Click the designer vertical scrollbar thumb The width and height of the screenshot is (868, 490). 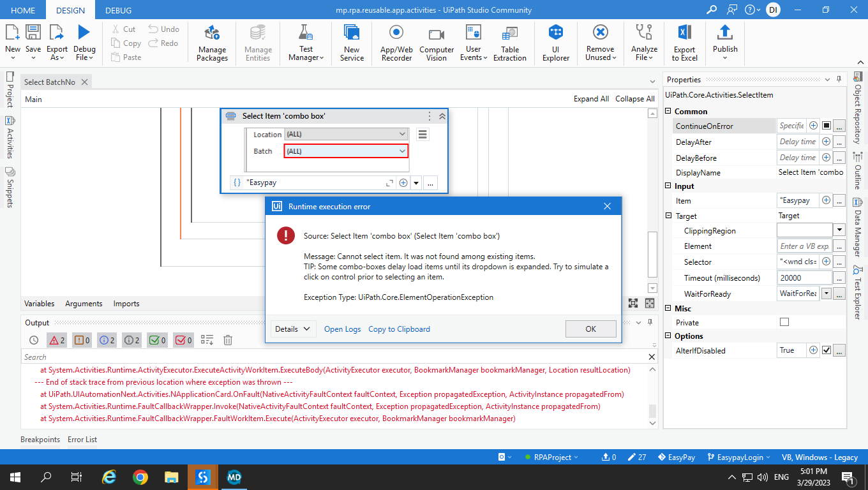(652, 253)
